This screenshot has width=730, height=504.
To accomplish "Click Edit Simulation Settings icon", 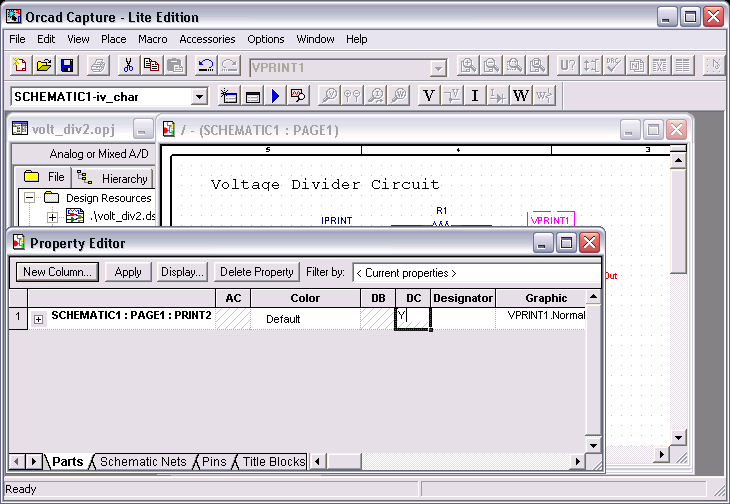I will 252,96.
